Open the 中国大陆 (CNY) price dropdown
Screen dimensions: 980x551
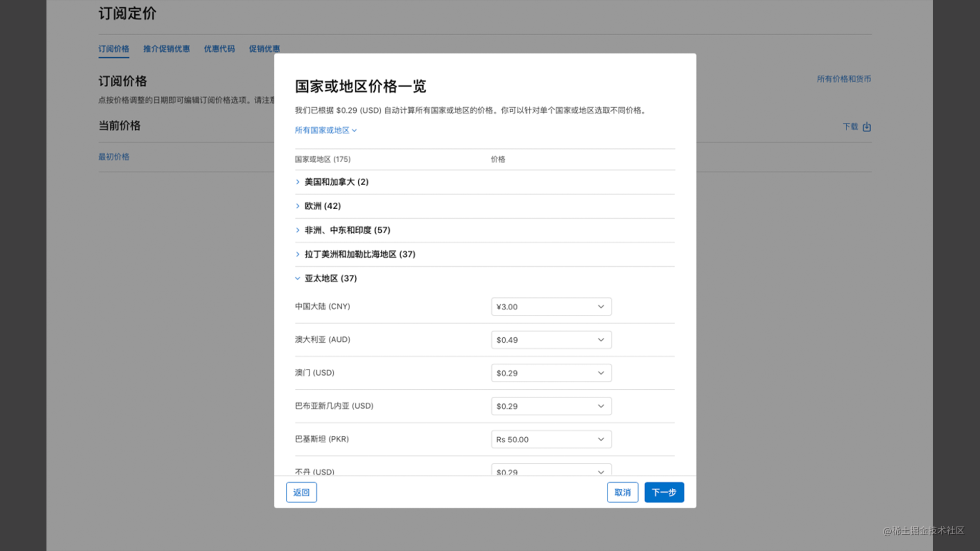[551, 307]
